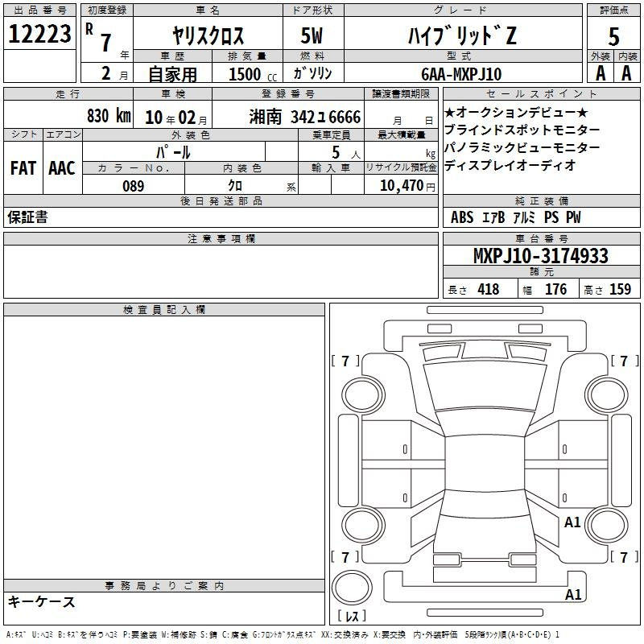Click air conditioner value AAC
This screenshot has height=644, width=644.
coord(62,168)
